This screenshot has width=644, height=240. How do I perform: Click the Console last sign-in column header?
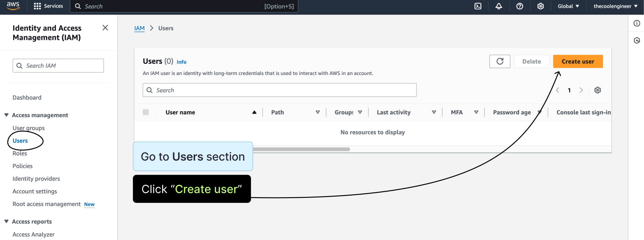click(x=583, y=112)
